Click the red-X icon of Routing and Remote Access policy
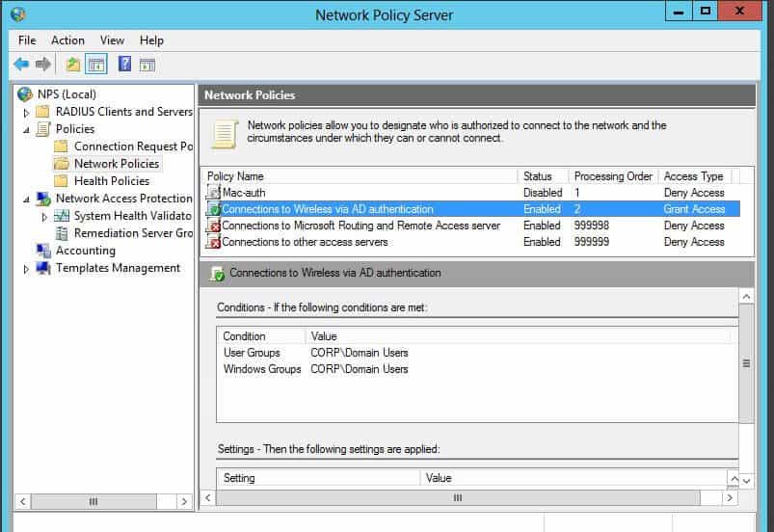Viewport: 774px width, 532px height. click(213, 226)
